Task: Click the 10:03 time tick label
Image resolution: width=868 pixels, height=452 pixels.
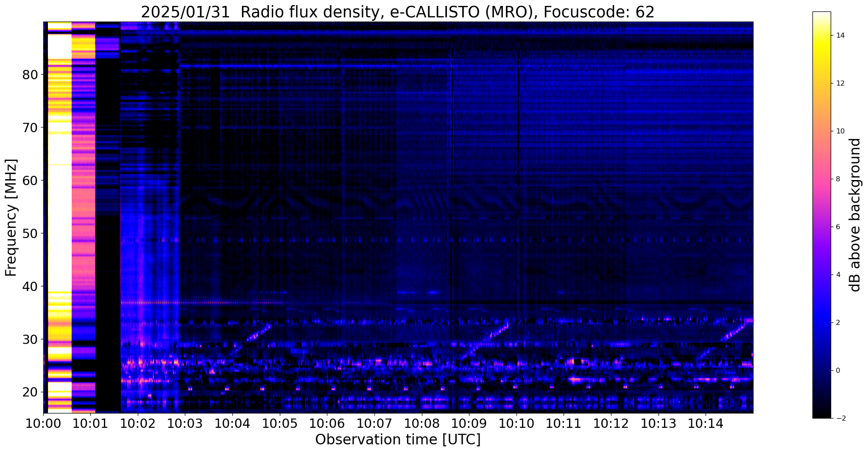Action: [185, 424]
